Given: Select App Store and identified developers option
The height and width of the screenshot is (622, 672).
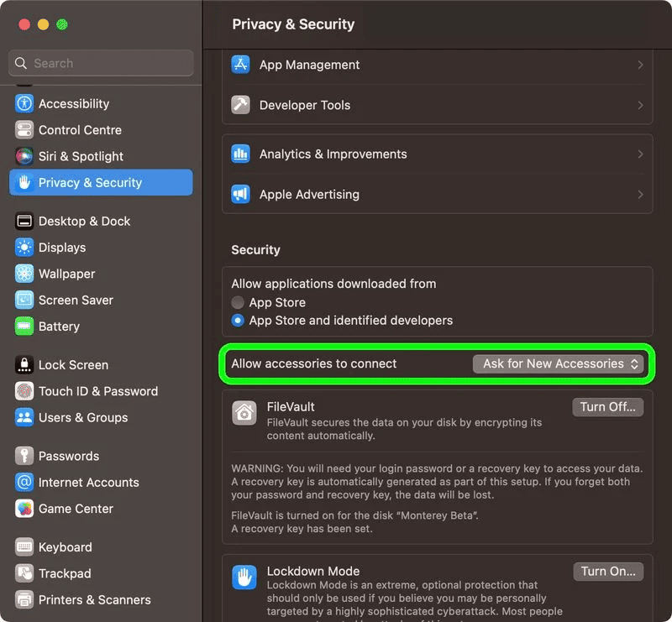Looking at the screenshot, I should [239, 321].
